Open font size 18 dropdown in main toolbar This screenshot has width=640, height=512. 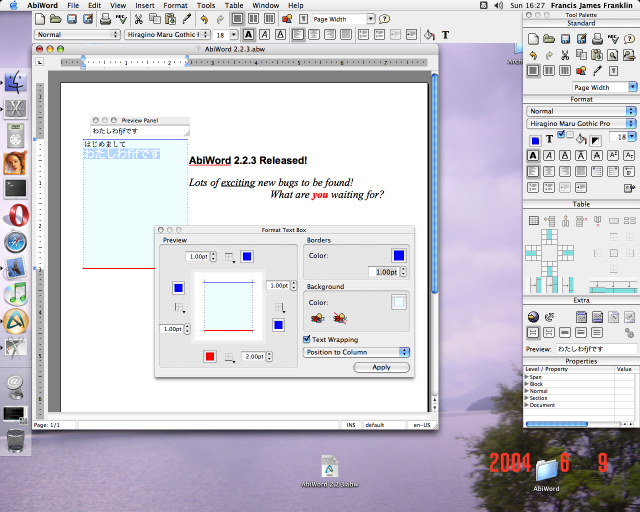(234, 35)
